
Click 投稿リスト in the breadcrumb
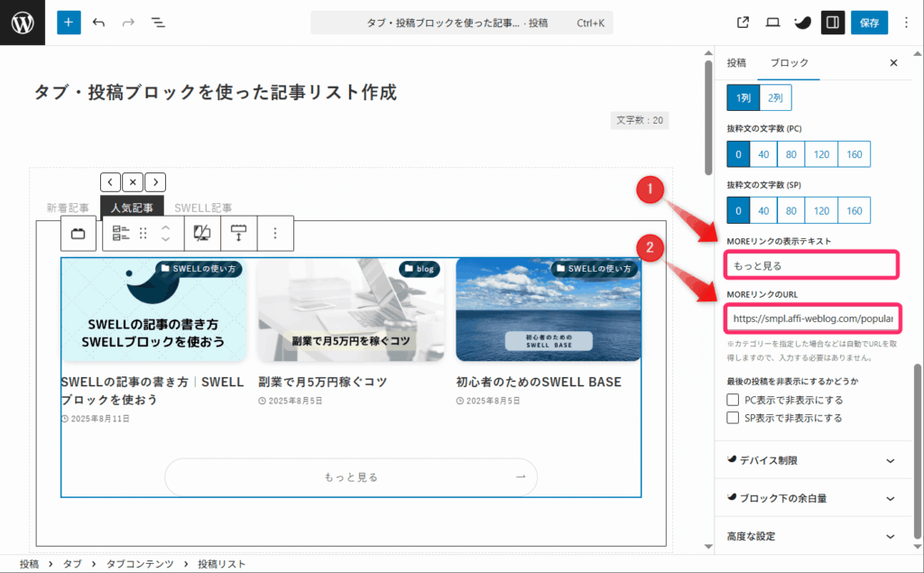(222, 564)
